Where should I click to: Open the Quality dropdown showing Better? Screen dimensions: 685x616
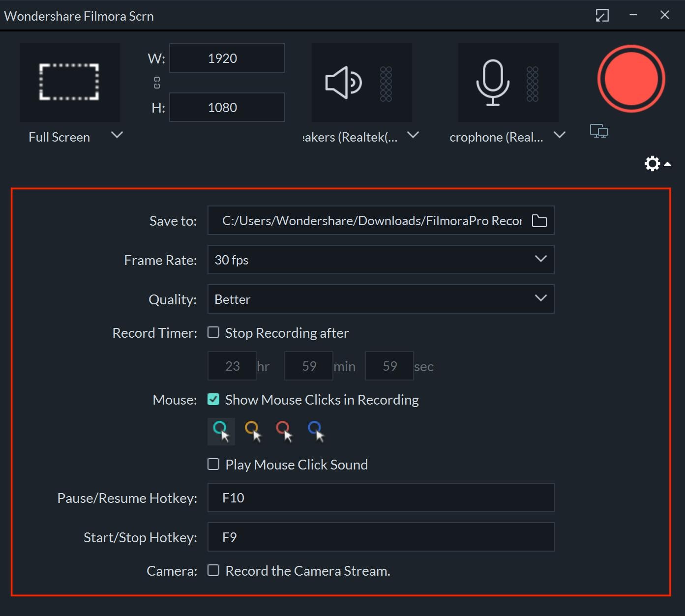[381, 299]
